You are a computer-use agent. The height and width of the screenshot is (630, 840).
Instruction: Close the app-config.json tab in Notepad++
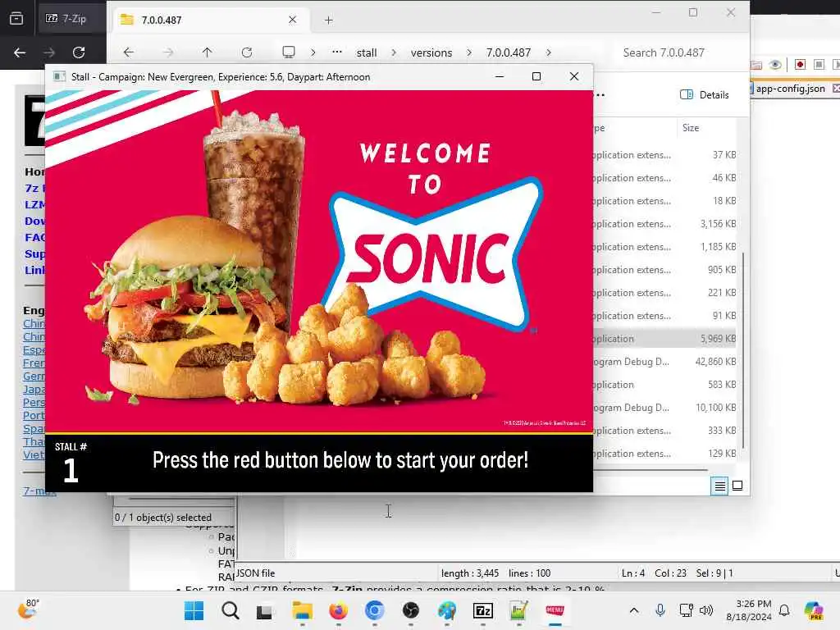coord(836,89)
